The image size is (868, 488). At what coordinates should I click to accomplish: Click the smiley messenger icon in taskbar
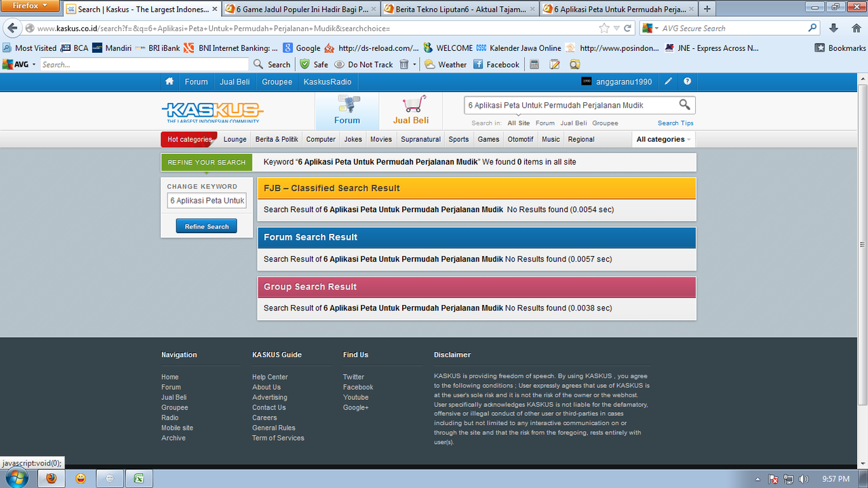pyautogui.click(x=81, y=479)
